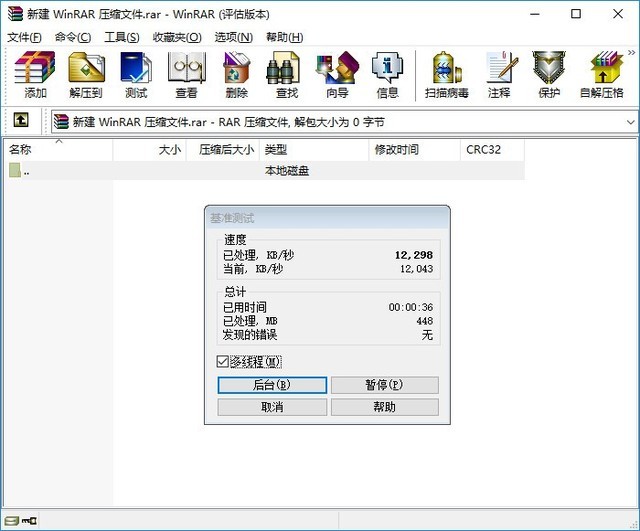Click the key icon in the status bar

(29, 520)
